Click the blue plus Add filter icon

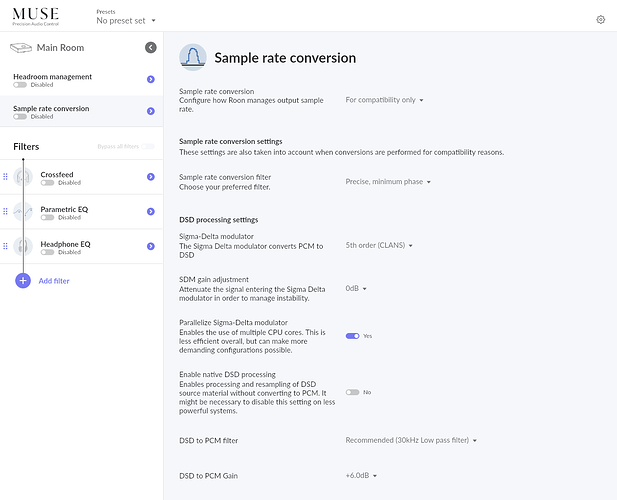tap(23, 281)
